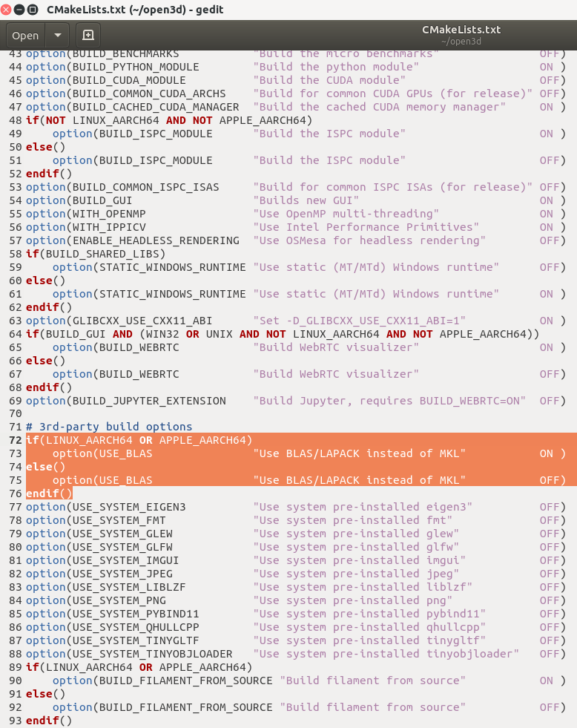This screenshot has width=577, height=728.
Task: Click USE_SYSTEM_PYBIND11 option name
Action: tap(136, 614)
